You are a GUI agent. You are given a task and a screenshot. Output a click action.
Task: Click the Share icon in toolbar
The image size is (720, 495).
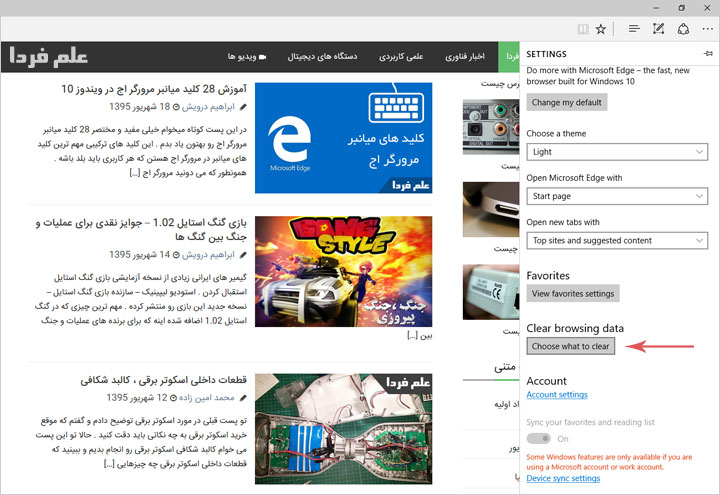(682, 30)
